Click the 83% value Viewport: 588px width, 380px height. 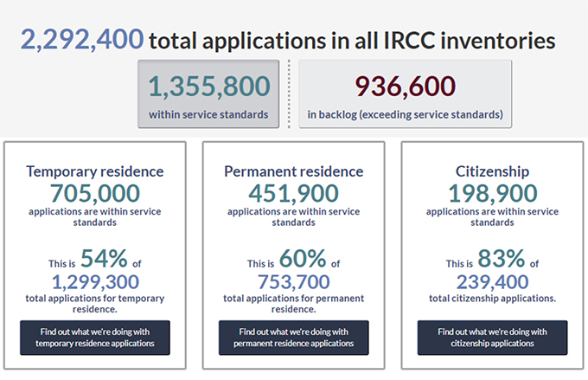[x=501, y=258]
